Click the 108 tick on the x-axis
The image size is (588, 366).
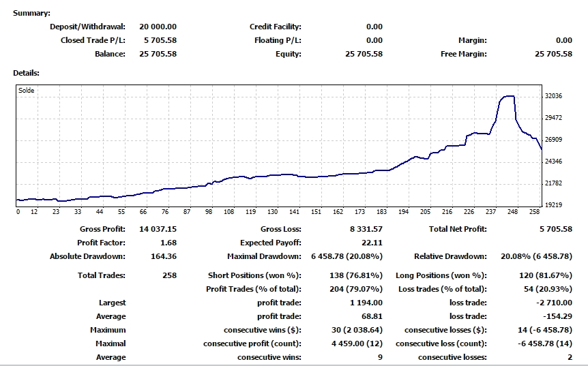pos(229,212)
